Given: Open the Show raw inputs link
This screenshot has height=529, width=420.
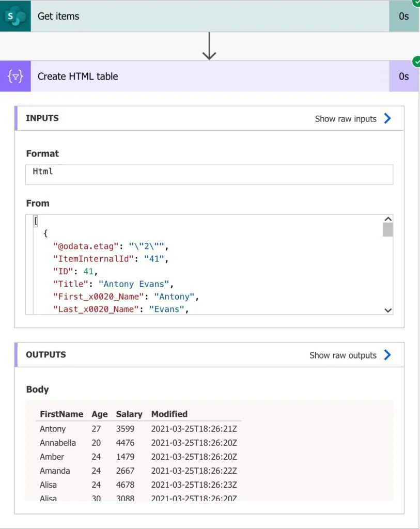Looking at the screenshot, I should pyautogui.click(x=346, y=119).
